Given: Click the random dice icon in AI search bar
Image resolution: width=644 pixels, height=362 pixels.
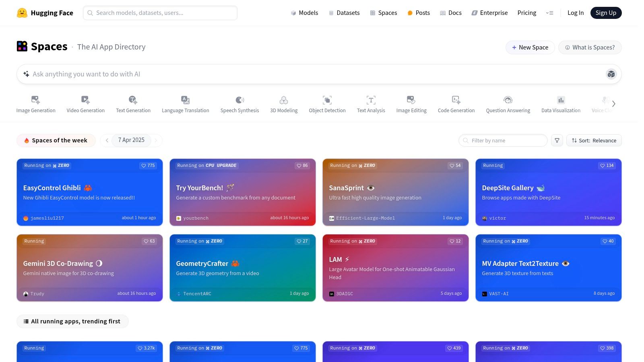Looking at the screenshot, I should 611,74.
